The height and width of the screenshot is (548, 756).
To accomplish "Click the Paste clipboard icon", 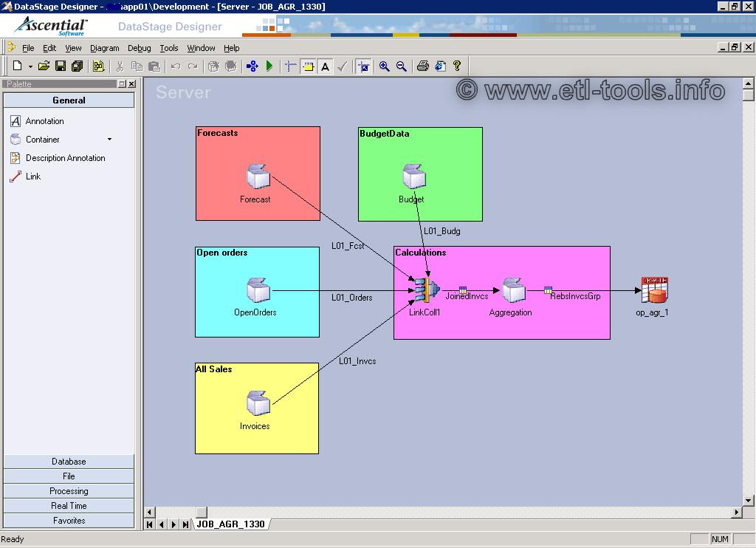I will [154, 66].
